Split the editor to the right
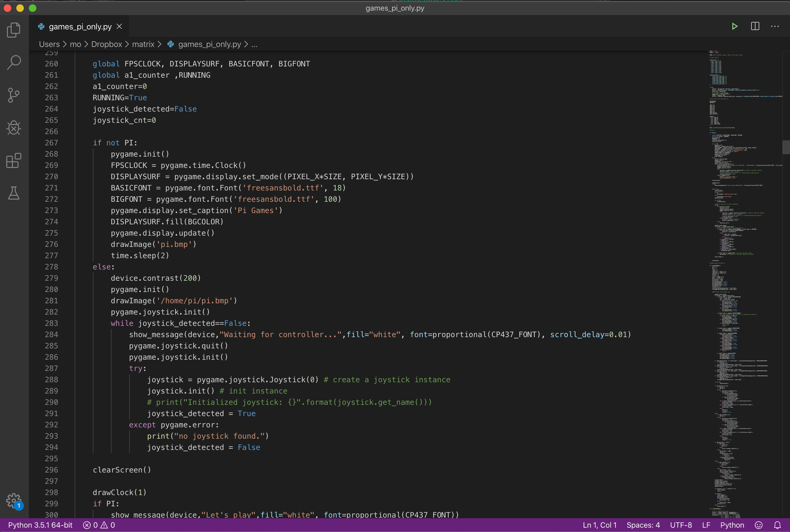 click(755, 26)
